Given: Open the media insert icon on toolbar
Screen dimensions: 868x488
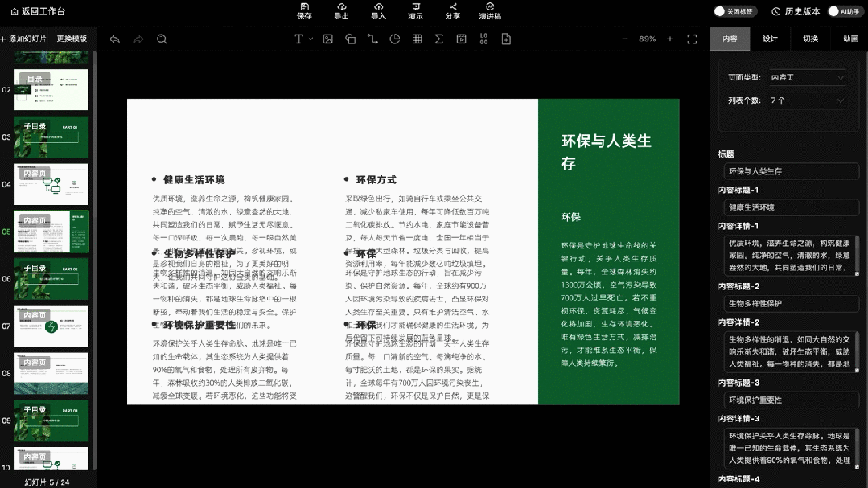Looking at the screenshot, I should point(462,39).
